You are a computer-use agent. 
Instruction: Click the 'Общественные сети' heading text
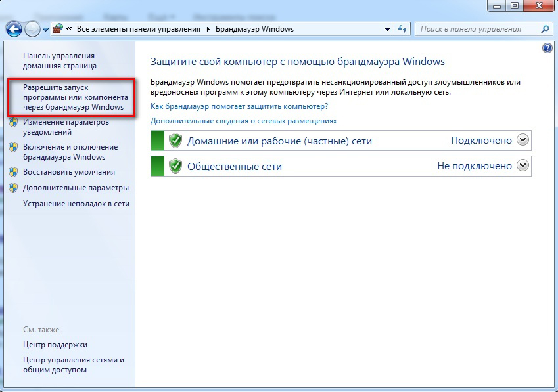click(x=235, y=166)
